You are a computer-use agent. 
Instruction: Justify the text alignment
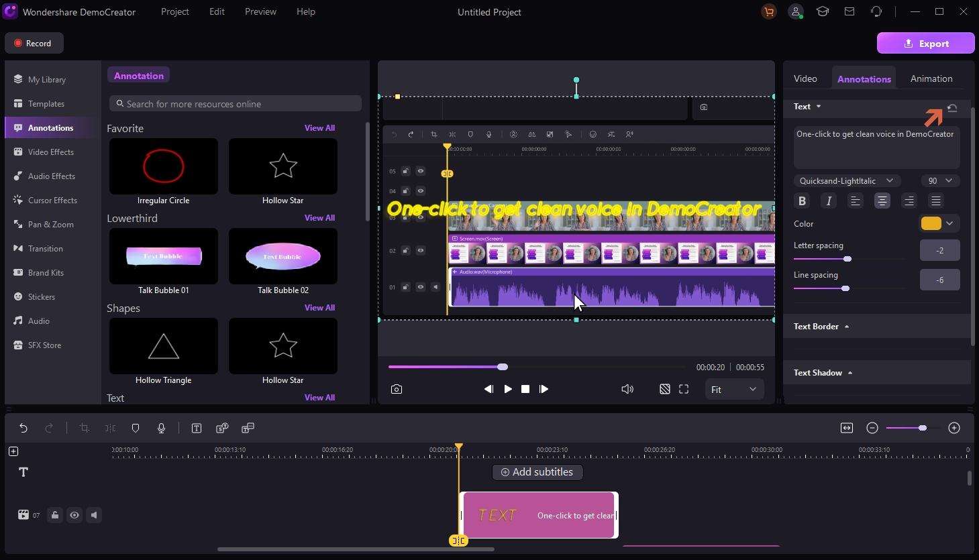click(x=936, y=201)
